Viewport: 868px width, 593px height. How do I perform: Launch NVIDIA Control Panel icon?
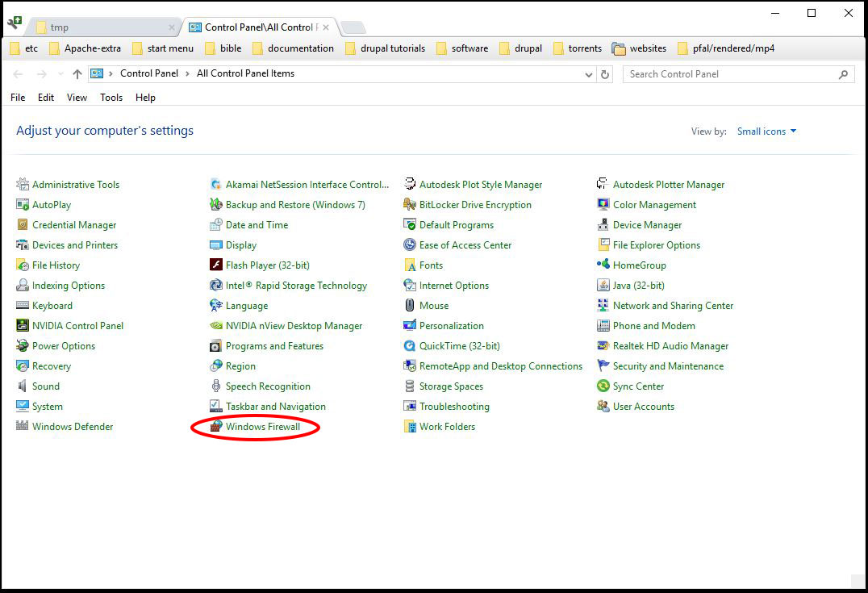(22, 326)
